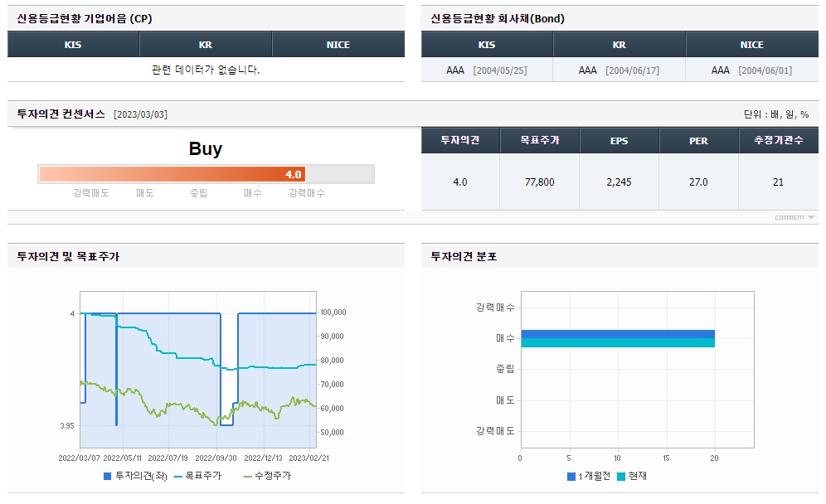Click the 2022/09/30 date on chart axis
Image resolution: width=826 pixels, height=504 pixels.
216,458
